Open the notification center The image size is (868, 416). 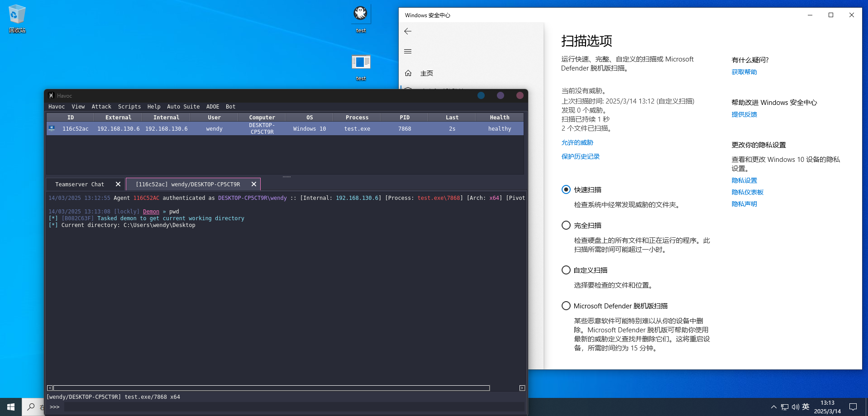pyautogui.click(x=853, y=407)
